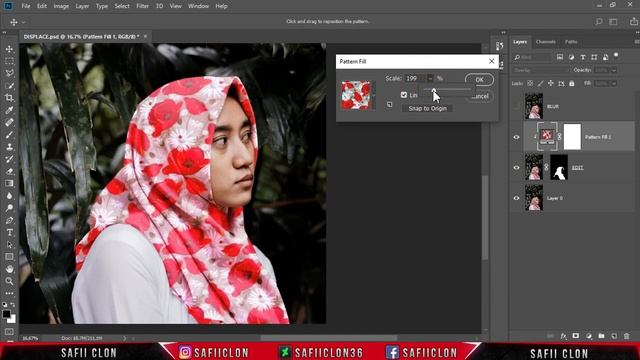640x360 pixels.
Task: Open the pattern picker dropdown arrow
Action: tap(373, 96)
